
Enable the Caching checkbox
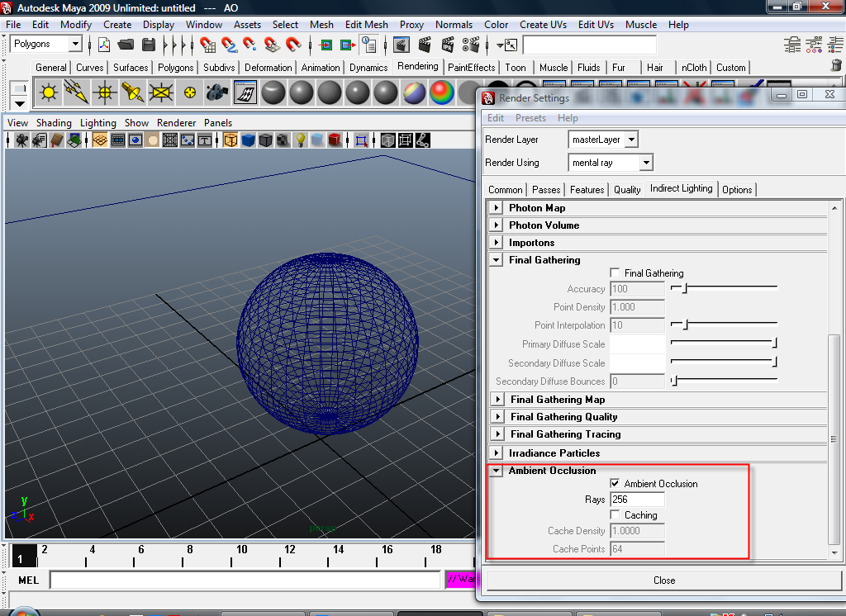pos(615,514)
